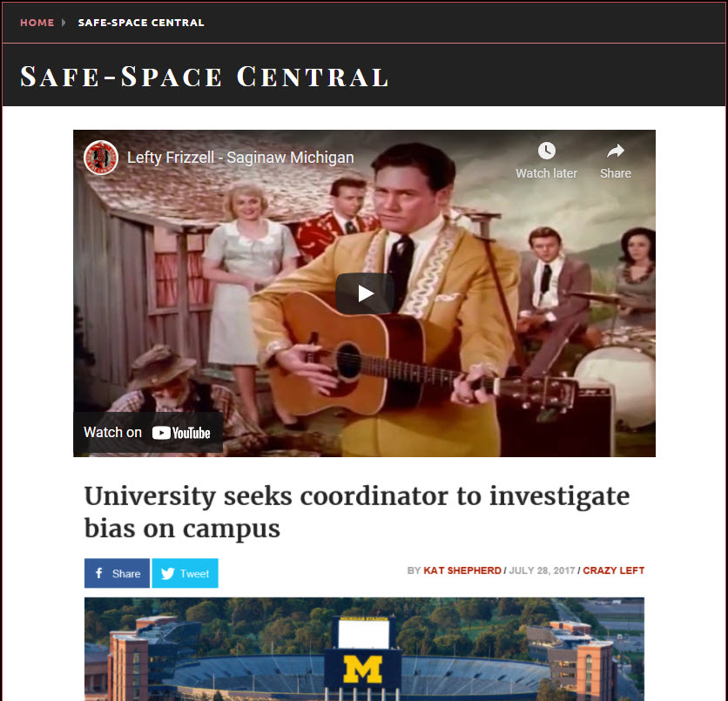Click the Safe-Space Central page heading
Image resolution: width=728 pixels, height=701 pixels.
point(205,77)
